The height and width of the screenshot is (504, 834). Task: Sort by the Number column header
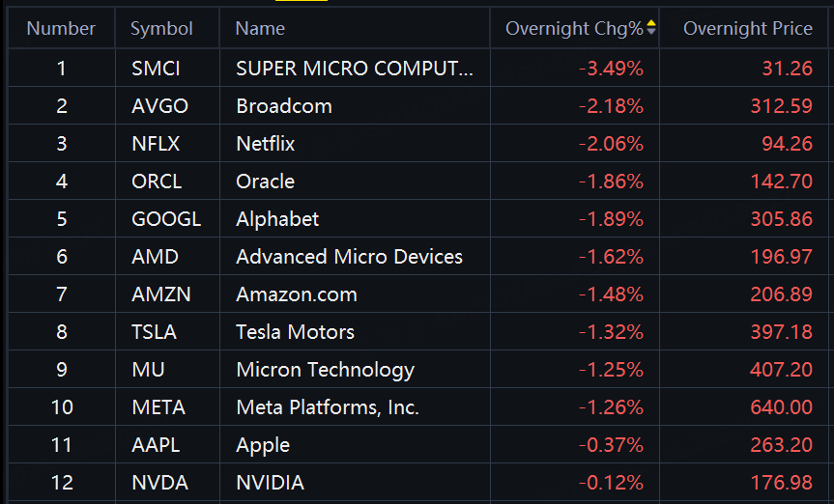(61, 29)
